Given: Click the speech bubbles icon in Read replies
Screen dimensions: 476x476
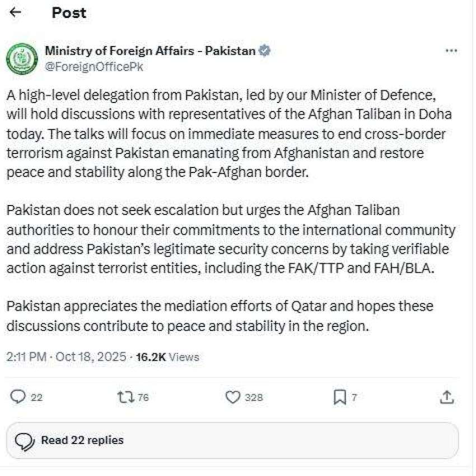Looking at the screenshot, I should 26,441.
